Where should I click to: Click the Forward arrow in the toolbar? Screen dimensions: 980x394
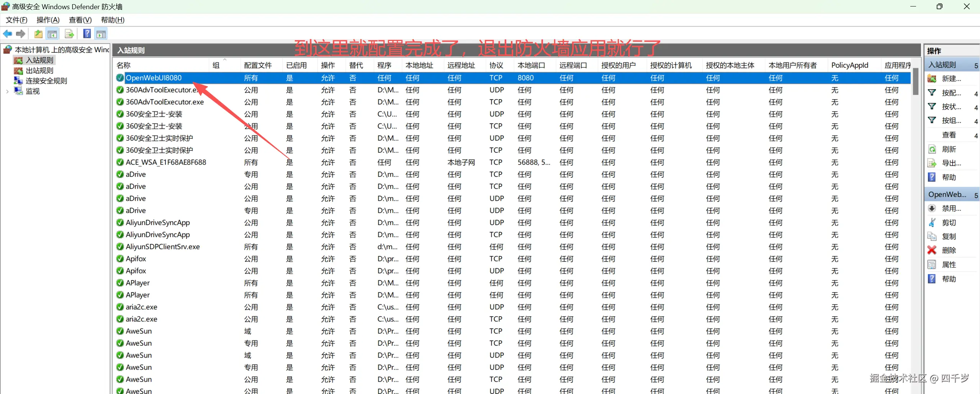[x=21, y=34]
